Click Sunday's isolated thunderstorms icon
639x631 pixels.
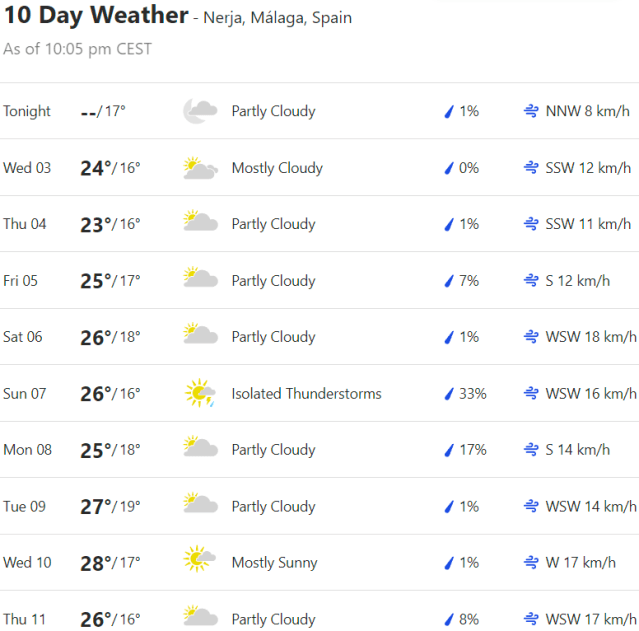click(x=200, y=394)
